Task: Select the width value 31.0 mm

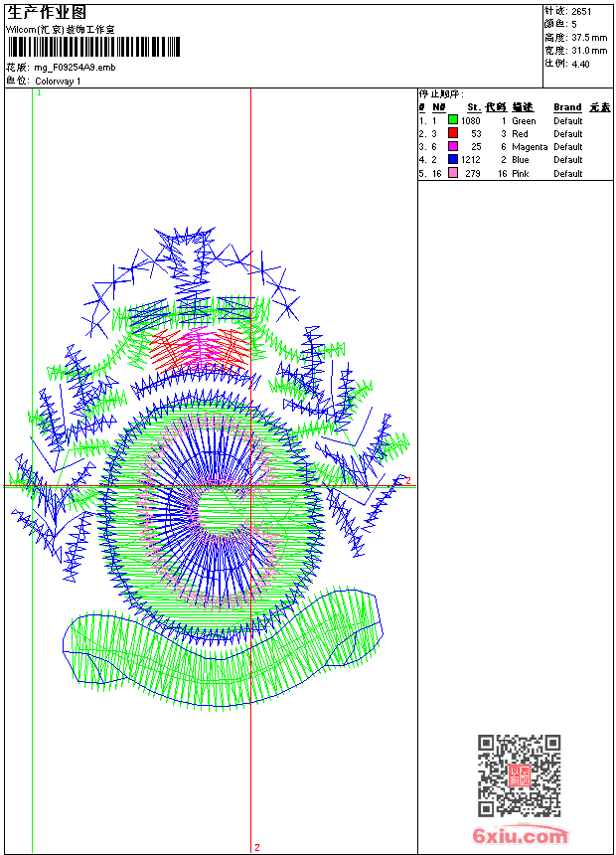Action: [589, 51]
